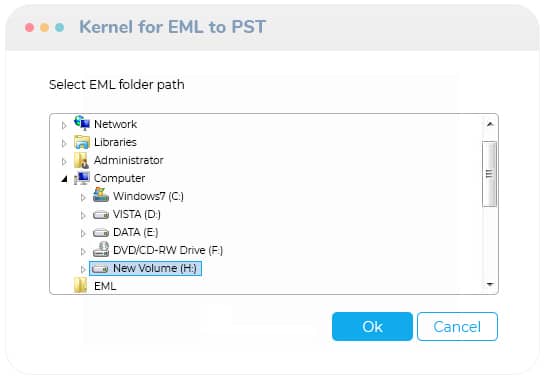Screen dimensions: 545x380
Task: Confirm with the Ok button
Action: [372, 326]
